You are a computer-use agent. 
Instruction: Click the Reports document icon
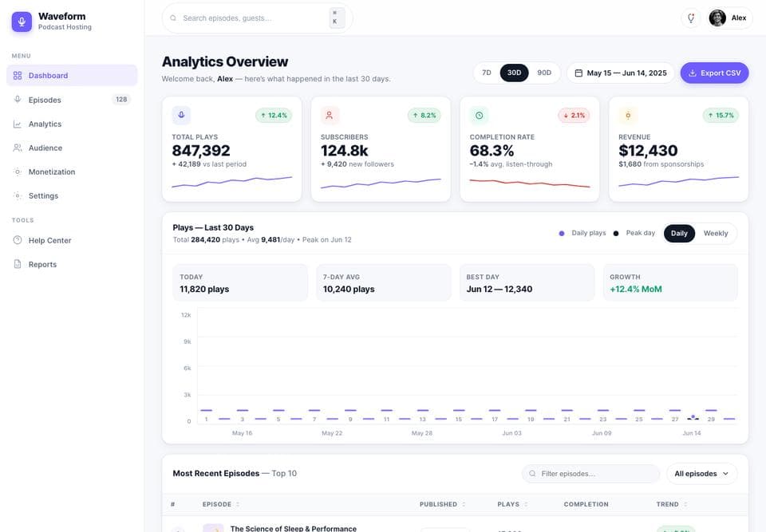point(18,264)
